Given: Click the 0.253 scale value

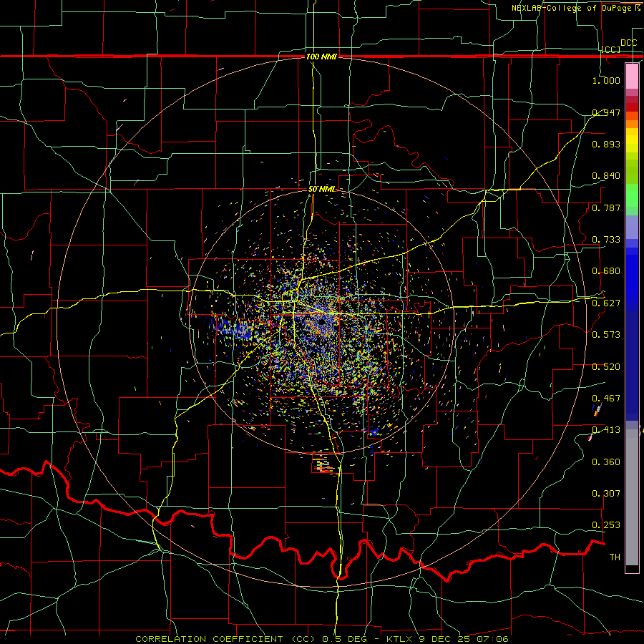Looking at the screenshot, I should coord(606,525).
